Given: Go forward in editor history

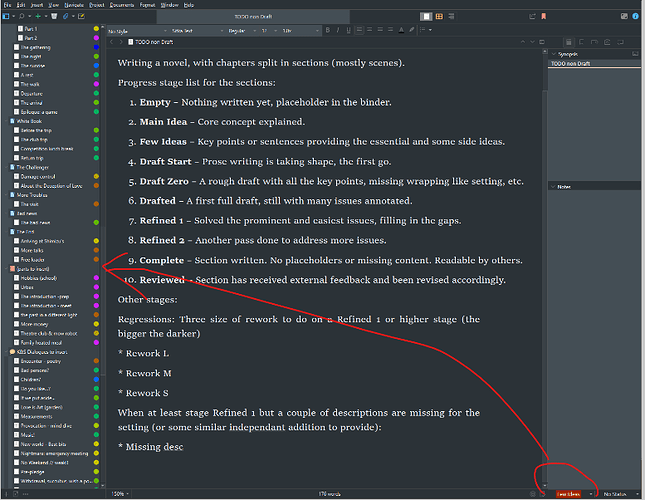Looking at the screenshot, I should click(x=121, y=42).
